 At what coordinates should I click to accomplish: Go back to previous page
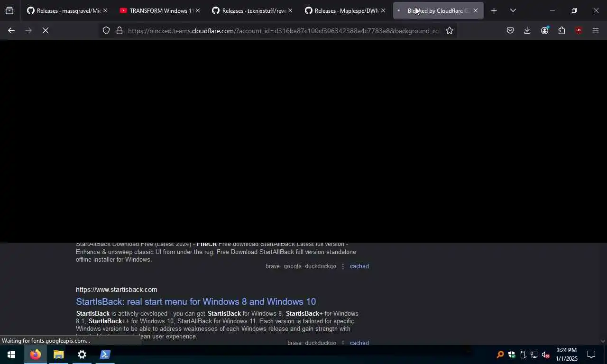(11, 30)
